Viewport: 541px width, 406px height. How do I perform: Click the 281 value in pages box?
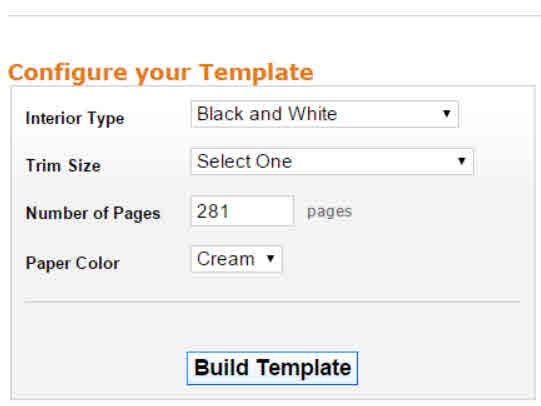pos(213,211)
